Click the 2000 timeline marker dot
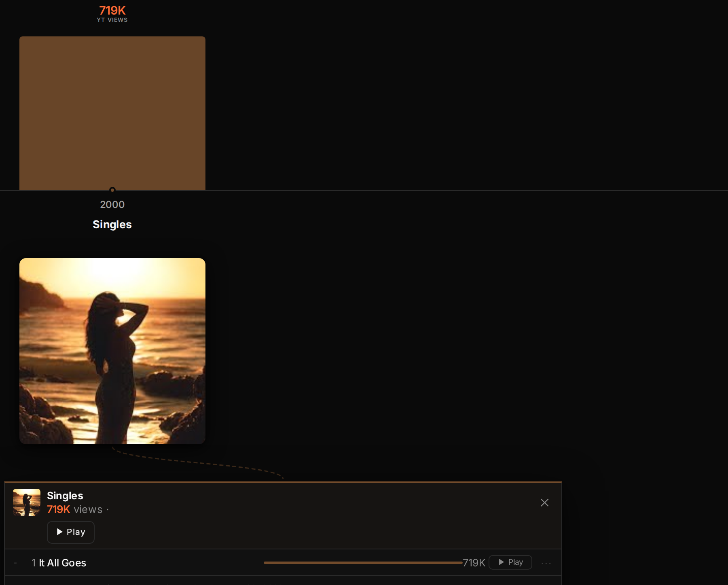728x585 pixels. coord(112,190)
